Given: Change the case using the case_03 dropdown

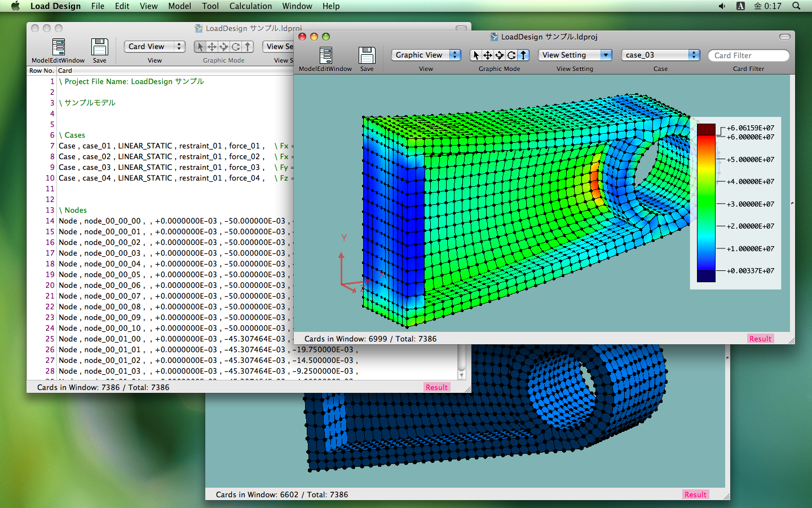Looking at the screenshot, I should (660, 55).
